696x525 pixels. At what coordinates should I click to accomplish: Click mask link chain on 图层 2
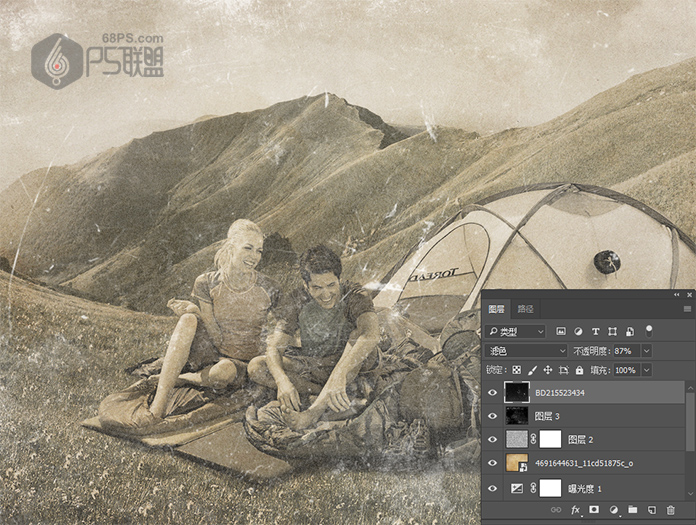coord(534,439)
